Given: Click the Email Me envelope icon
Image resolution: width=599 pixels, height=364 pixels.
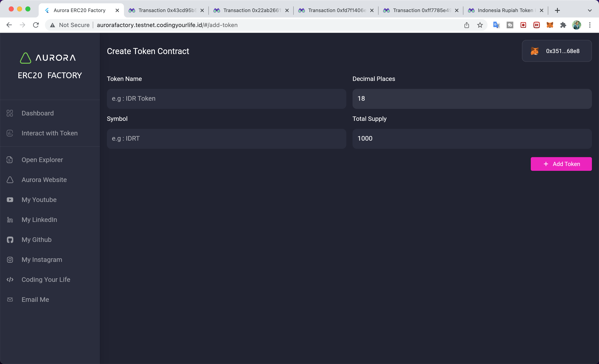Looking at the screenshot, I should (x=10, y=300).
